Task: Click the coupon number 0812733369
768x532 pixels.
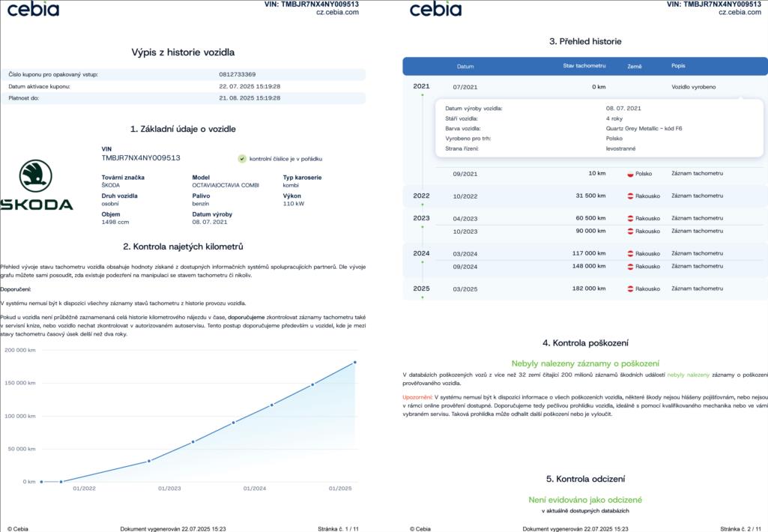Action: coord(238,74)
